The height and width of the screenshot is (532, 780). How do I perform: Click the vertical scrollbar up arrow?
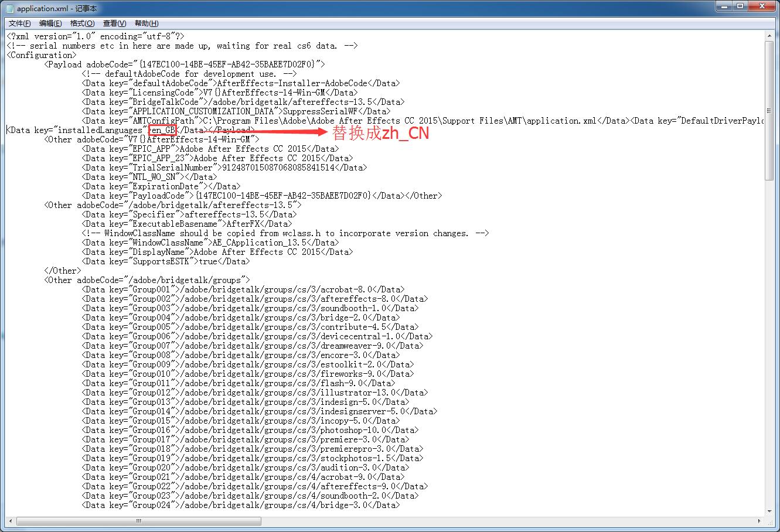pyautogui.click(x=770, y=36)
